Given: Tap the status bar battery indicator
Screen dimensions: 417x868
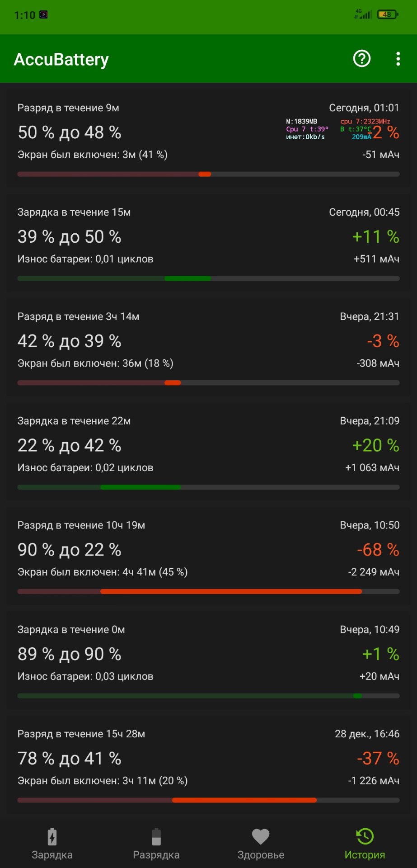Looking at the screenshot, I should (x=388, y=14).
